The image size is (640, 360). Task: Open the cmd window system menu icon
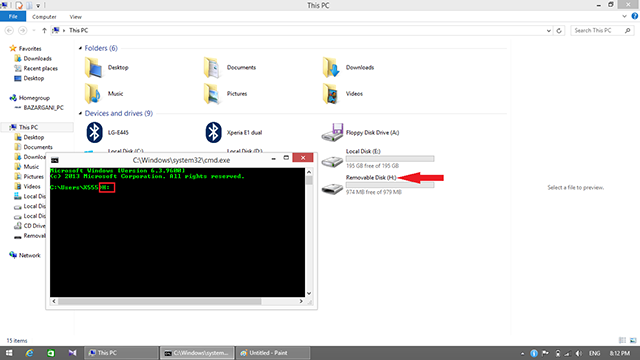tap(55, 160)
